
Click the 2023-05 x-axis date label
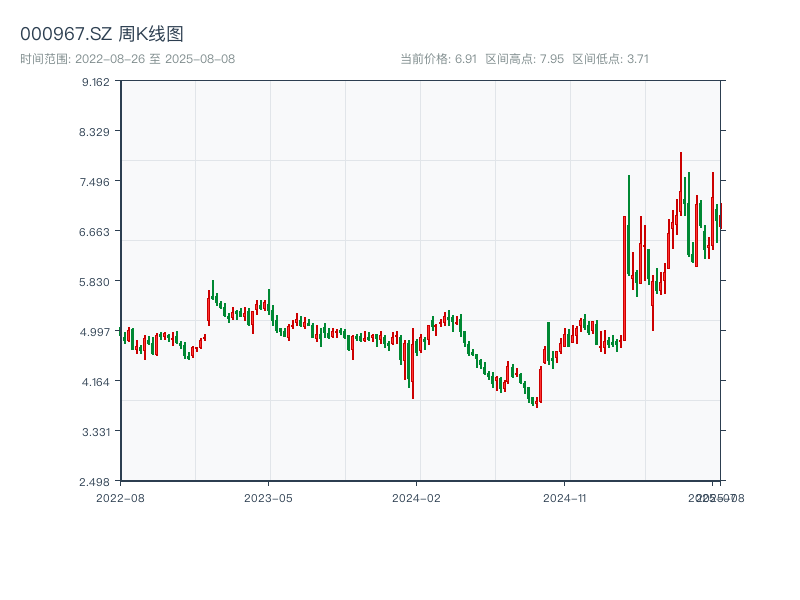pos(269,497)
